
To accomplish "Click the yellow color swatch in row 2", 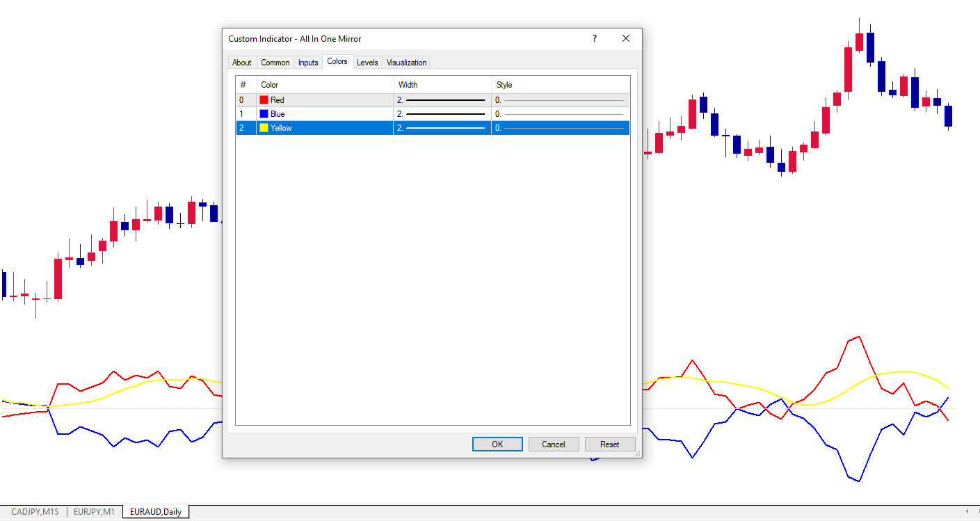I will pyautogui.click(x=264, y=128).
